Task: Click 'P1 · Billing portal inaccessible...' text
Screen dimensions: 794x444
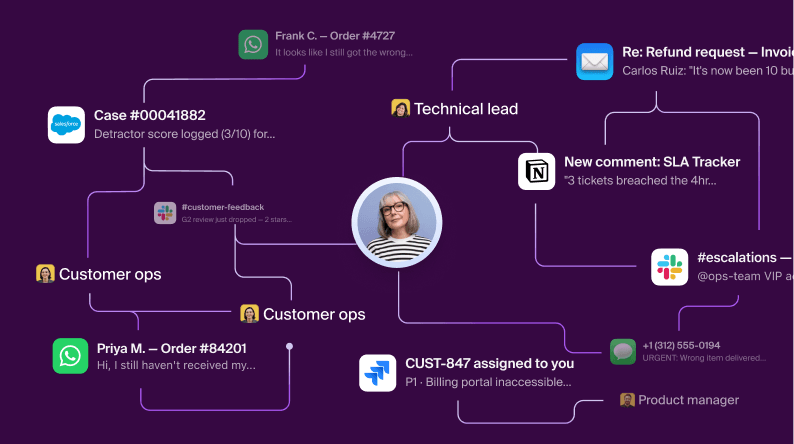Action: click(488, 382)
